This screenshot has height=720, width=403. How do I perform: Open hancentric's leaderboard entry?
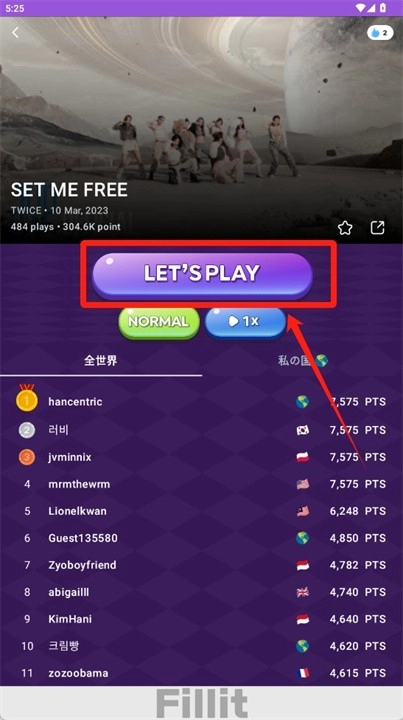tap(202, 402)
